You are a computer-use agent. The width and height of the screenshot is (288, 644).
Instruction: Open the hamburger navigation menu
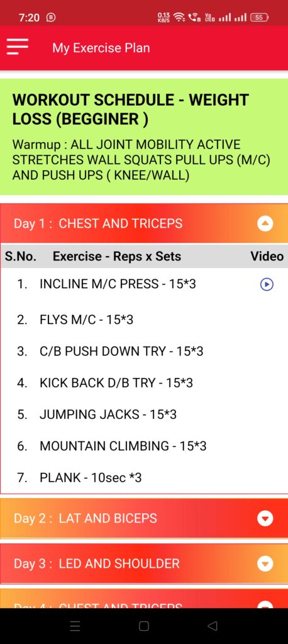click(17, 47)
